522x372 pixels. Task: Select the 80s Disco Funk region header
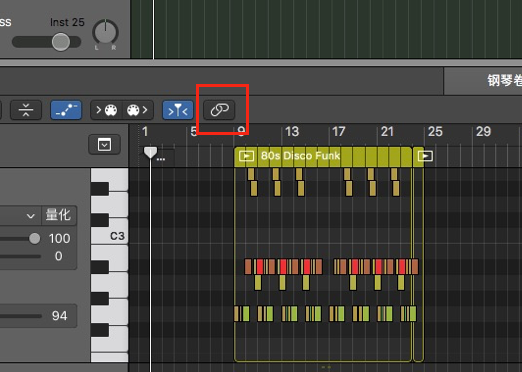pyautogui.click(x=323, y=156)
